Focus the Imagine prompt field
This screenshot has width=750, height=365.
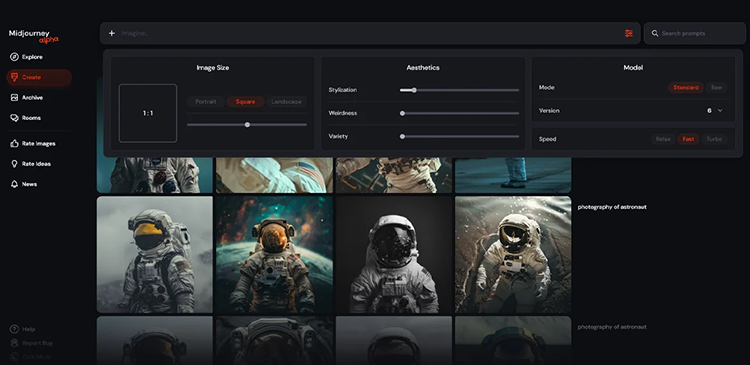(x=371, y=33)
